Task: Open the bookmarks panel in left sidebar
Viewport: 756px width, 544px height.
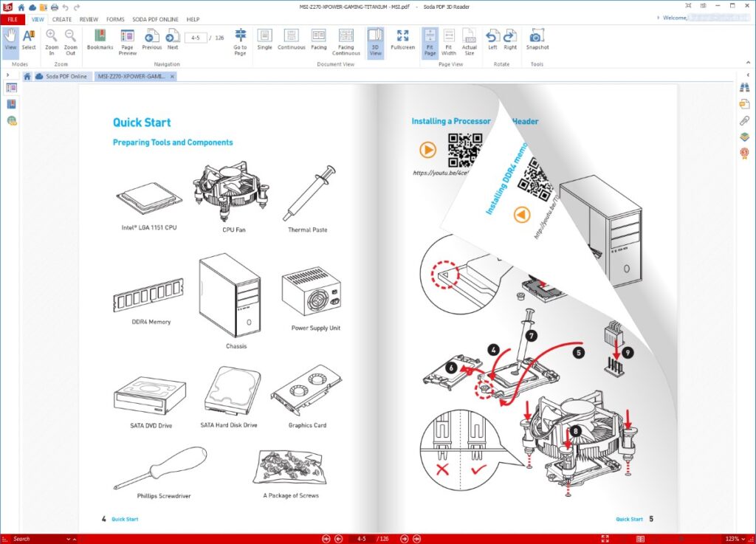Action: pyautogui.click(x=12, y=104)
